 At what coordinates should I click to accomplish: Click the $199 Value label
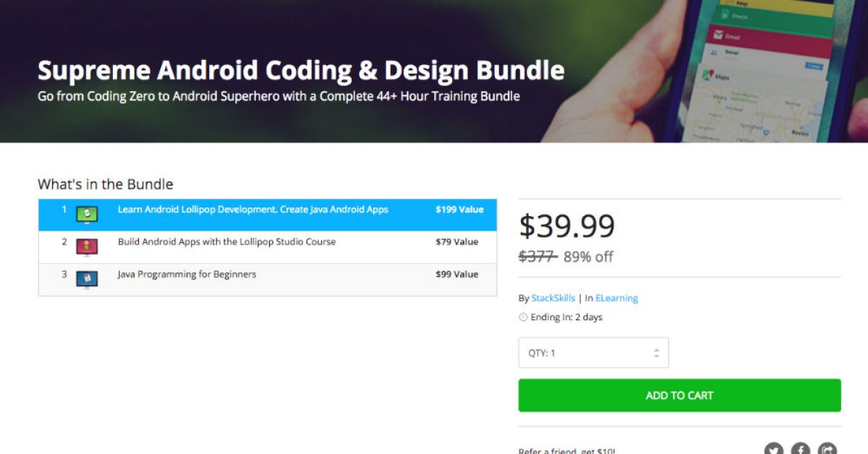459,210
